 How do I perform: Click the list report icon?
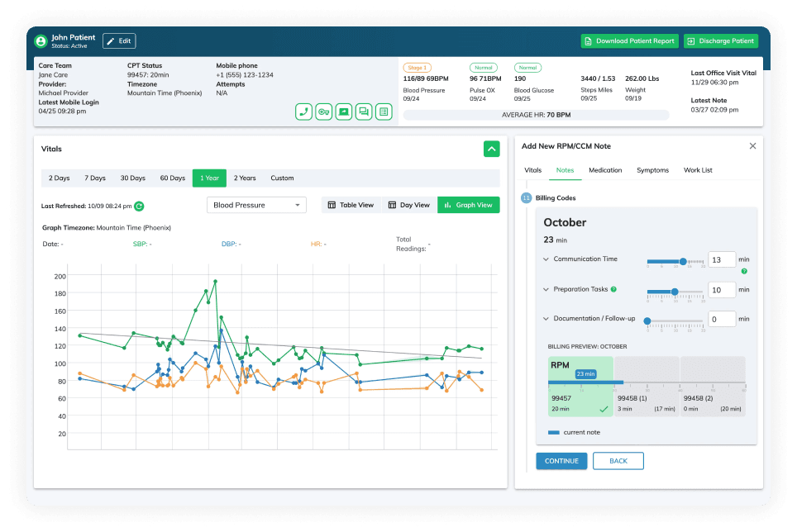383,112
